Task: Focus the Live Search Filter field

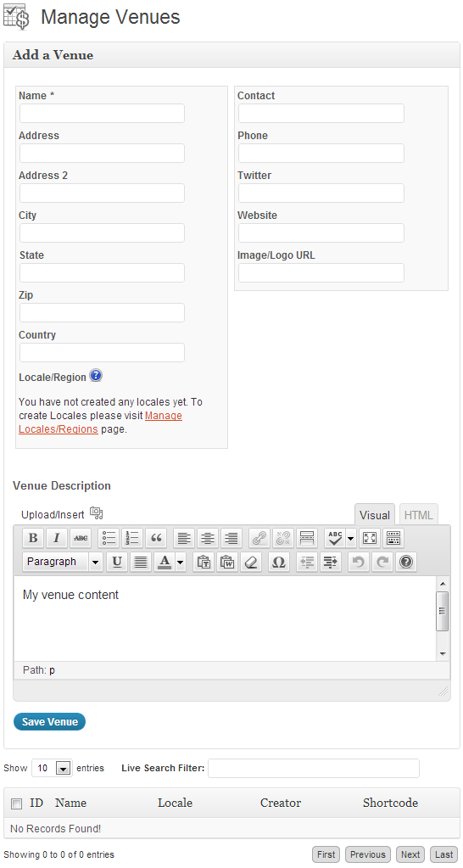Action: [314, 768]
